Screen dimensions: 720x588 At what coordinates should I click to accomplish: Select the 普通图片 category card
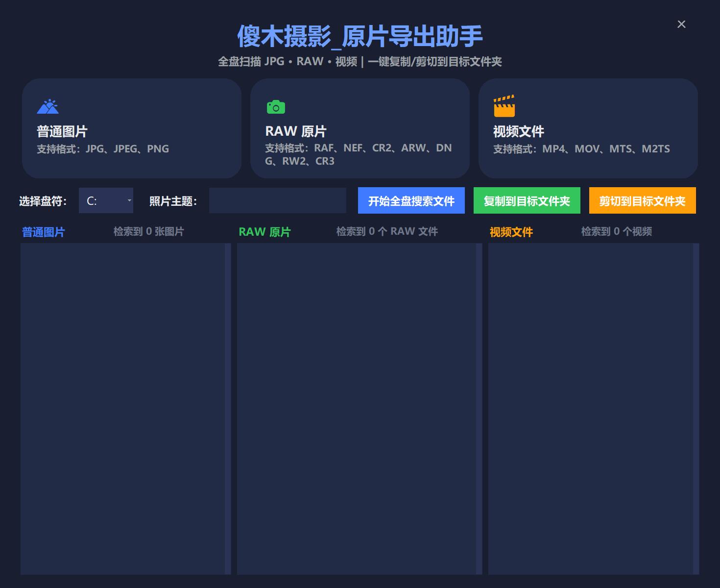coord(132,129)
